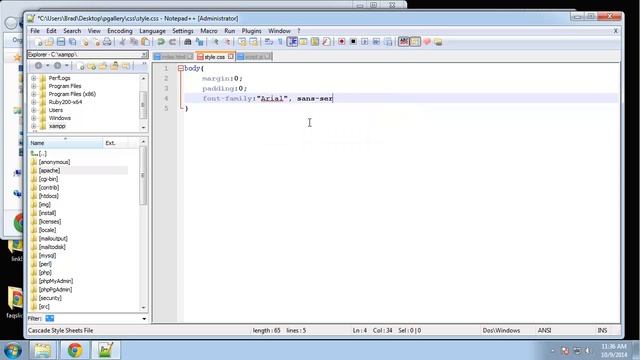
Task: Open the Plugins menu
Action: tap(251, 31)
